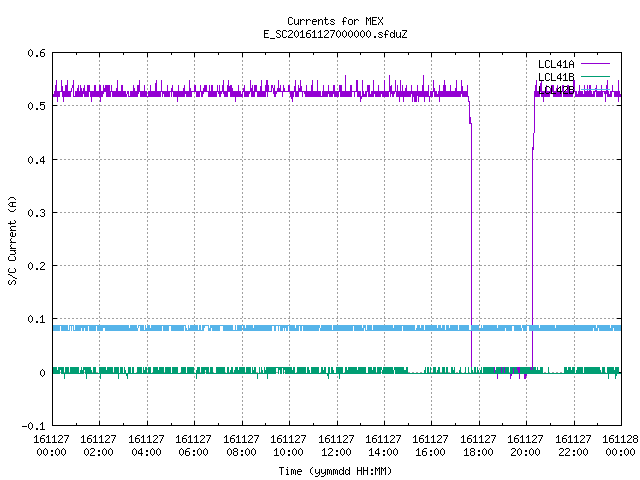The height and width of the screenshot is (480, 640).
Task: Click the 22:00 time tick label
Action: click(573, 452)
